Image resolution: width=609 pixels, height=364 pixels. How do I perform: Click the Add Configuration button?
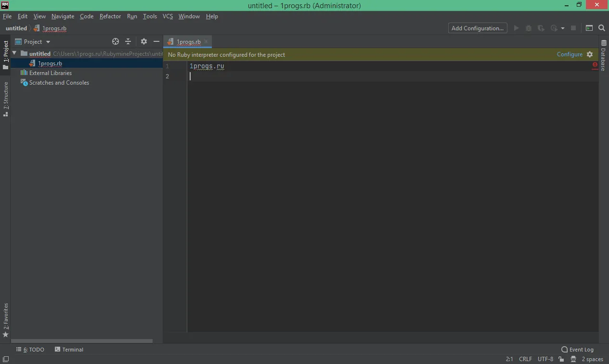coord(478,28)
